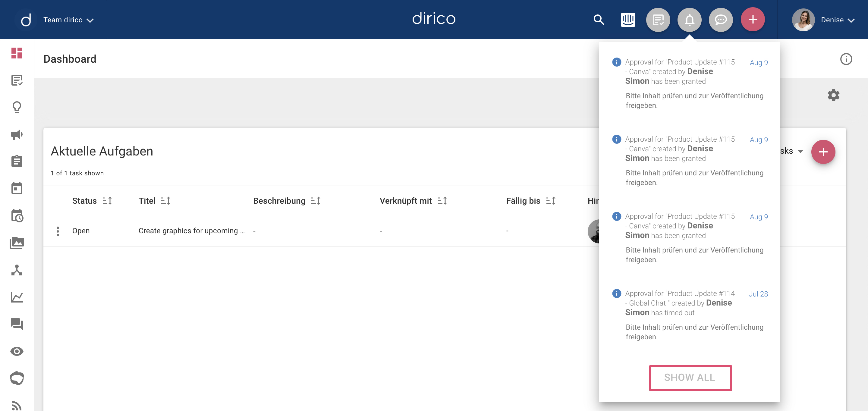This screenshot has width=868, height=411.
Task: Open the speech bubble sidebar icon below eye
Action: click(x=17, y=378)
